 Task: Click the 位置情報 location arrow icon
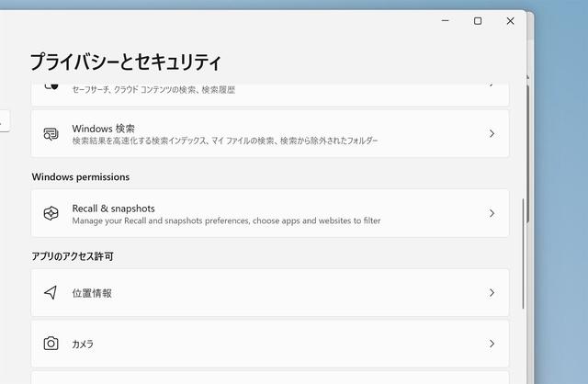[x=51, y=292]
